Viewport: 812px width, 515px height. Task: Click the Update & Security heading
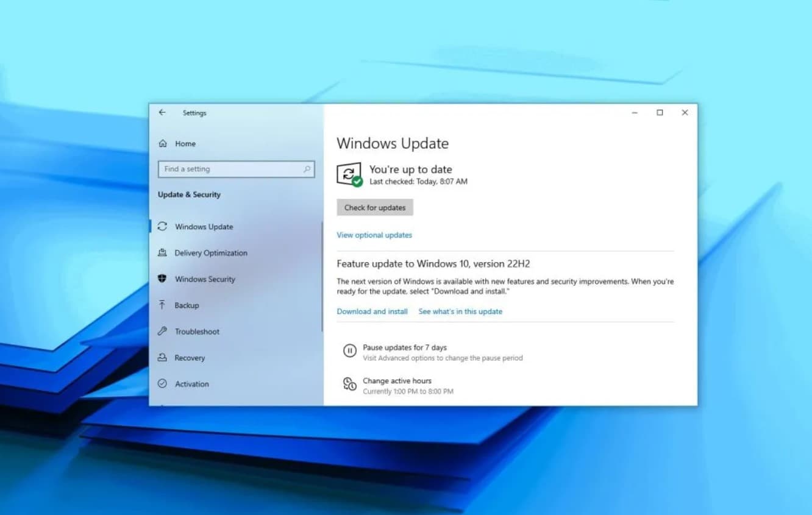189,194
